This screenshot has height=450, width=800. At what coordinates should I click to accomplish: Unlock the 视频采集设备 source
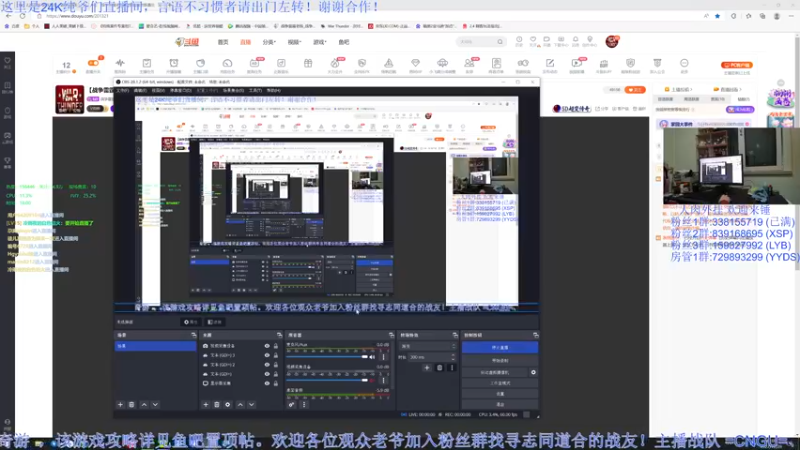click(276, 346)
